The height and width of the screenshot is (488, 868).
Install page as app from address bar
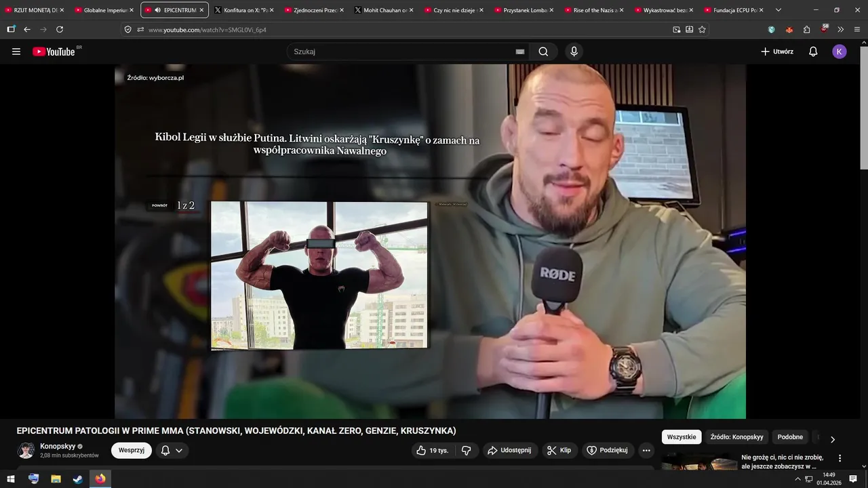689,29
